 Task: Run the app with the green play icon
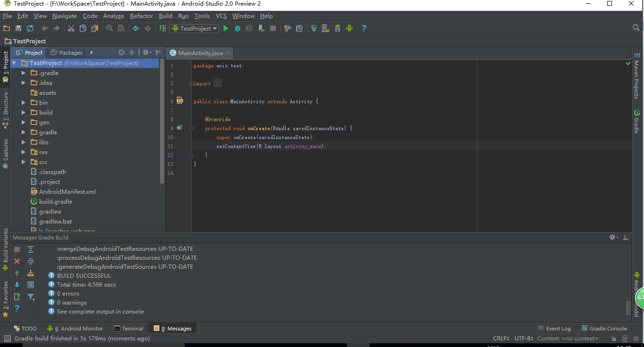tap(226, 28)
